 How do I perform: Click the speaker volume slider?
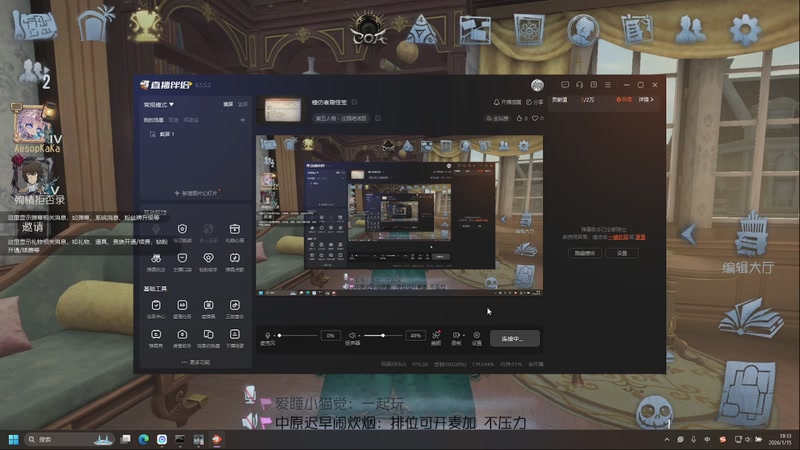coord(383,335)
